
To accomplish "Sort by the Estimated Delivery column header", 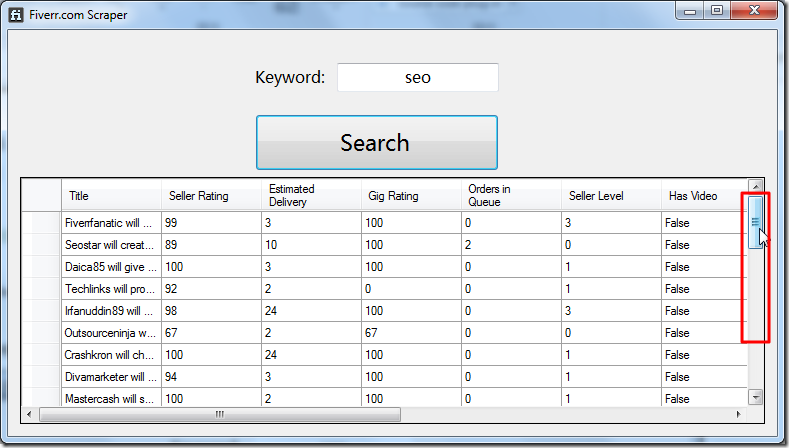I will (311, 195).
